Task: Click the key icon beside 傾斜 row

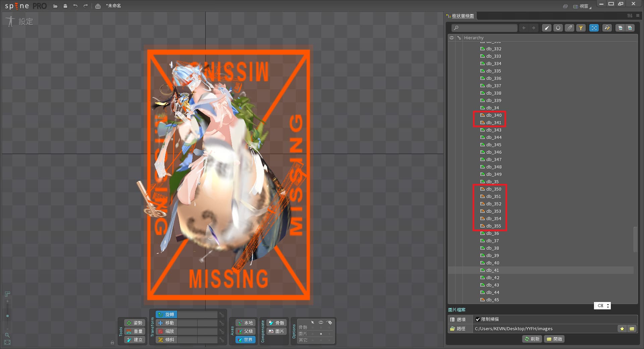Action: pos(222,340)
